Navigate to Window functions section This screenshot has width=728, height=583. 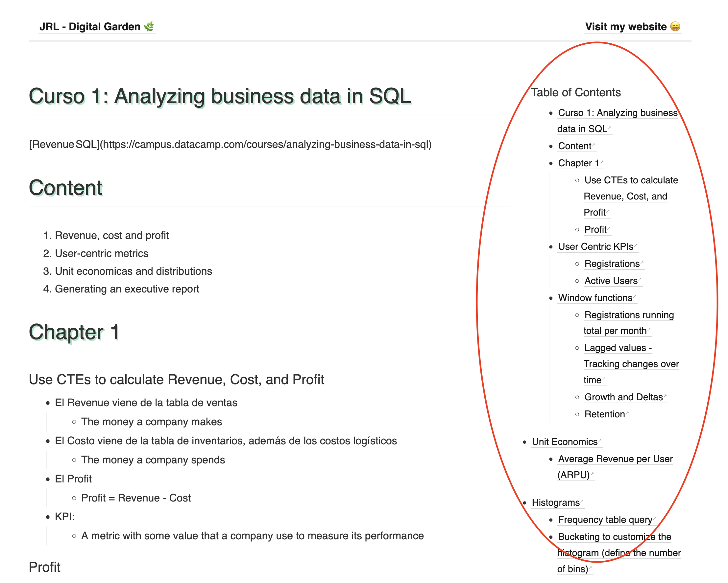595,298
